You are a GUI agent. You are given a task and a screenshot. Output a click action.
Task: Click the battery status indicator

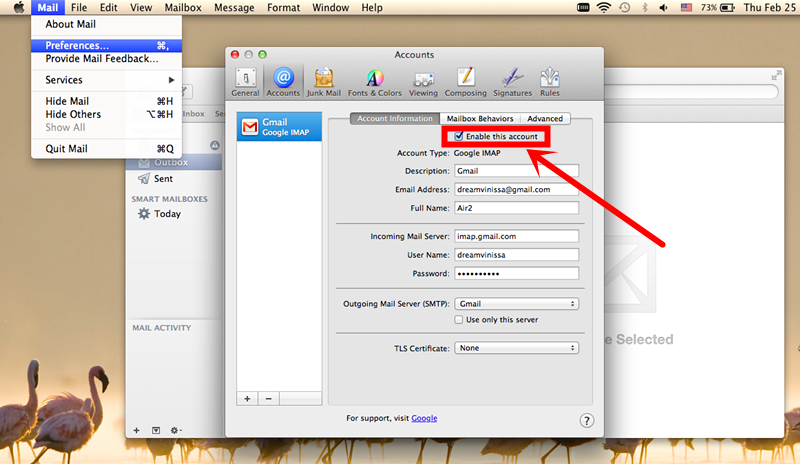pos(717,8)
